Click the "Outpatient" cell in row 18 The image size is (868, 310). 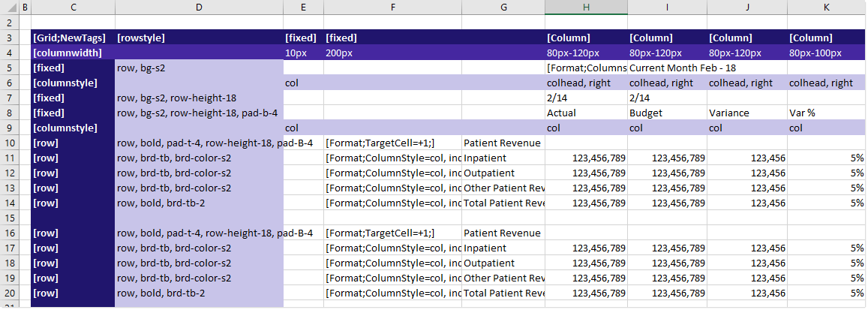coord(503,263)
